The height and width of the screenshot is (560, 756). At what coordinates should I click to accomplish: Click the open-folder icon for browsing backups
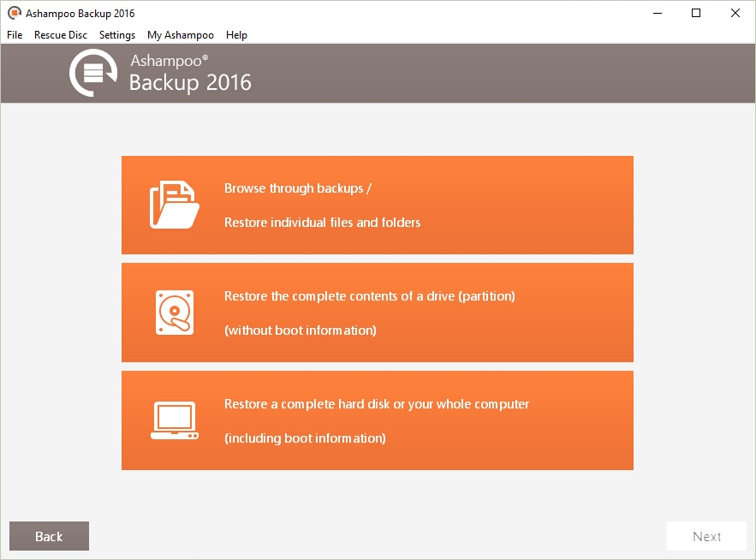coord(174,205)
